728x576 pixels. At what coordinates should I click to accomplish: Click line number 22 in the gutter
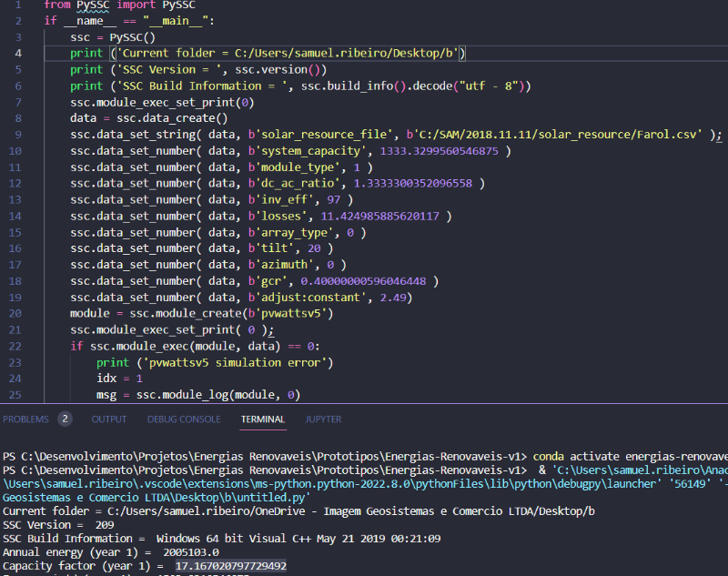tap(18, 346)
